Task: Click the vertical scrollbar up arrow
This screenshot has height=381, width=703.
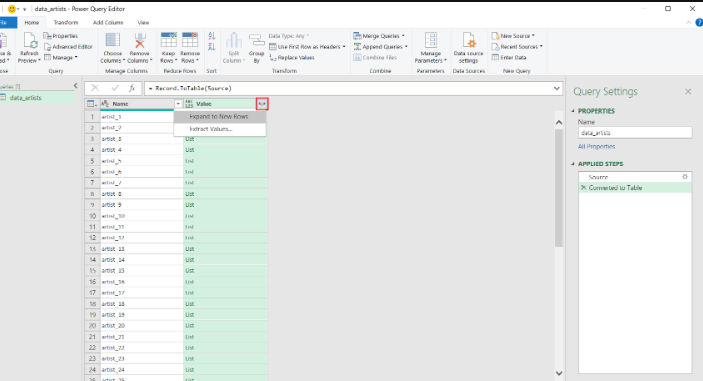Action: (559, 122)
